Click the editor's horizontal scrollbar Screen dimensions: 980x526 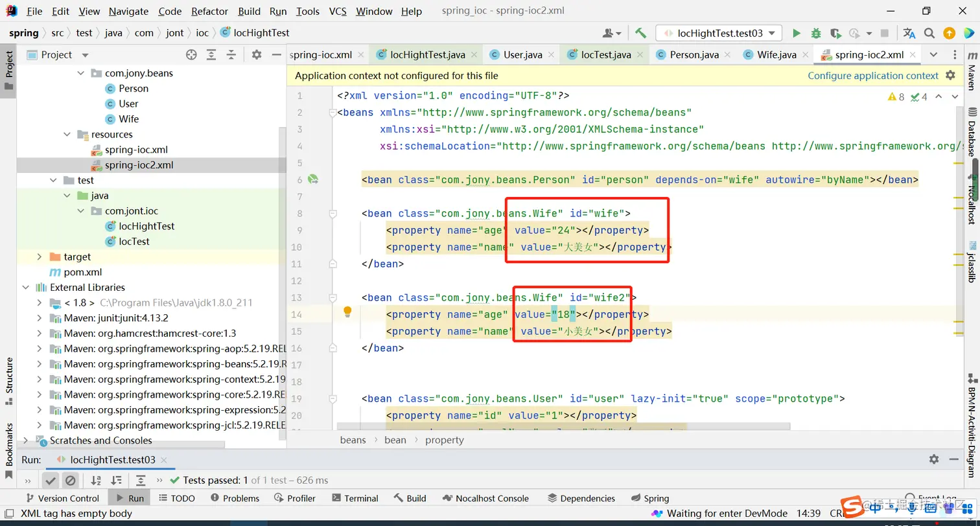point(563,426)
